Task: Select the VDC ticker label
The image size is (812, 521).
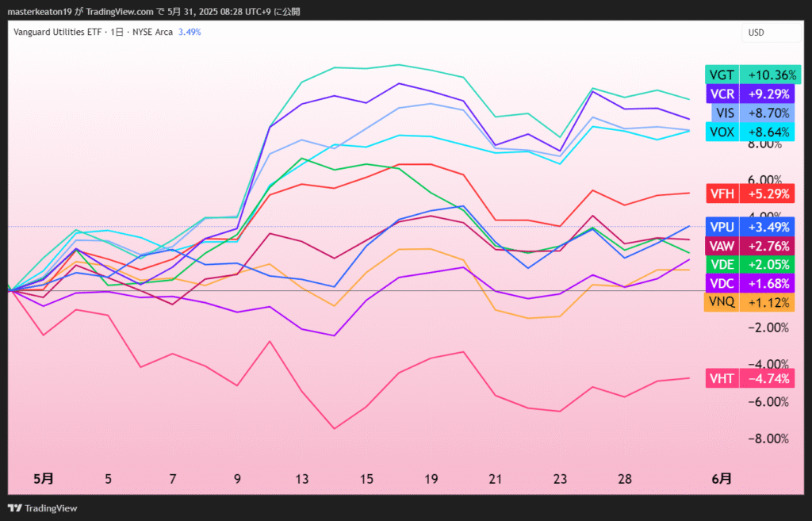Action: coord(722,284)
